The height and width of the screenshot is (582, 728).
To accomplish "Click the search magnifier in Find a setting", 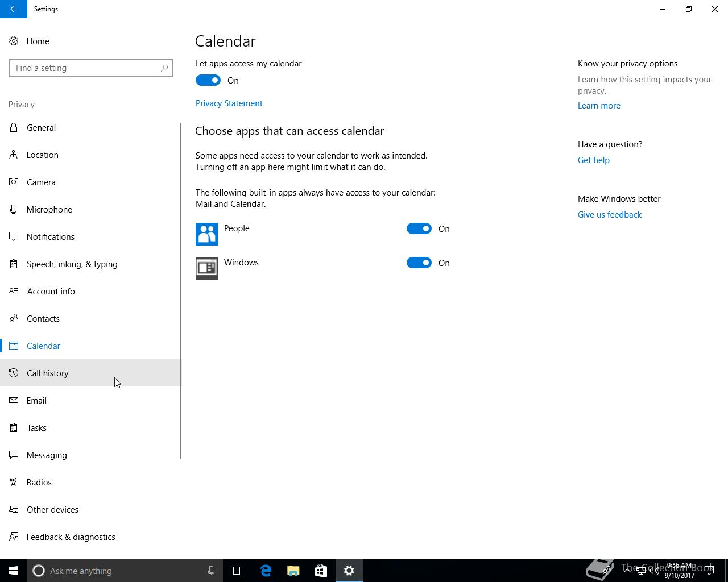I will (164, 68).
